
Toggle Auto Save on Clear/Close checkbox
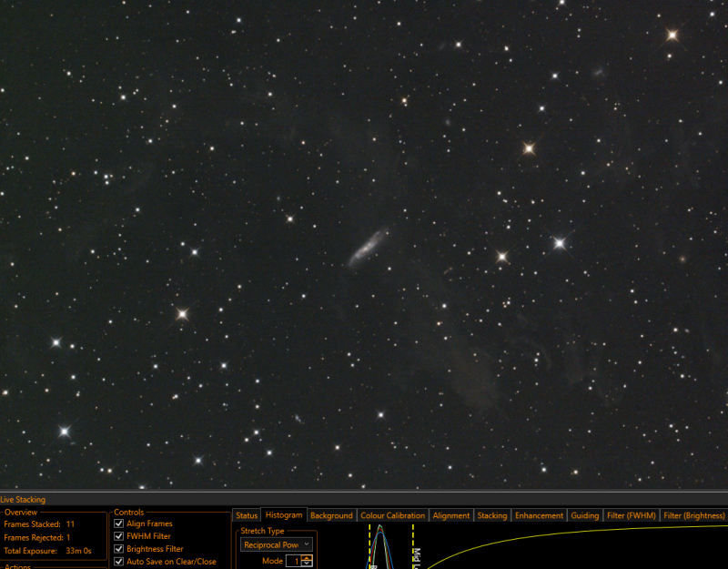pyautogui.click(x=119, y=561)
